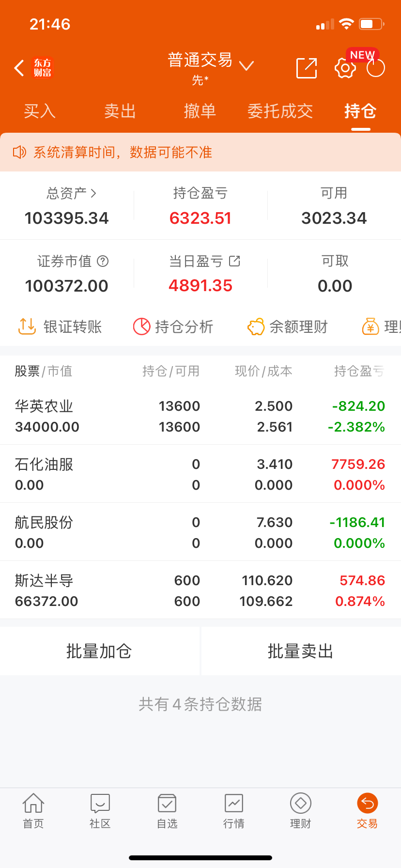Open the settings gear icon

(345, 68)
